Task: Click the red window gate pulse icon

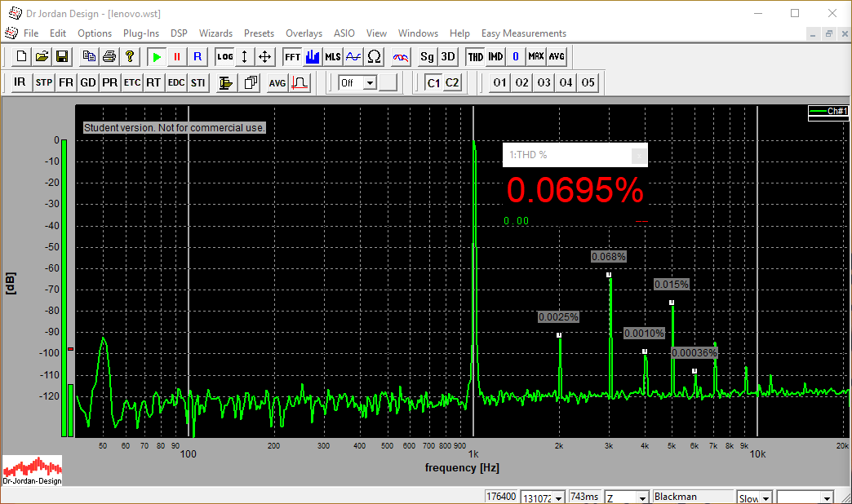Action: [300, 82]
